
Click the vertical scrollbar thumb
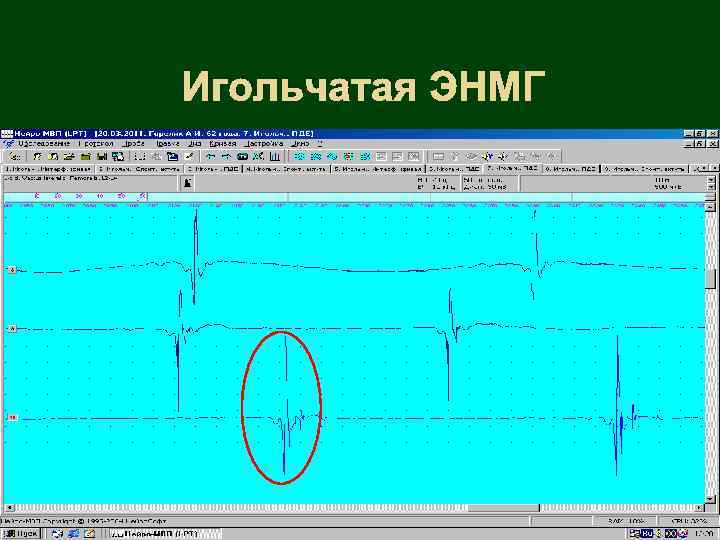click(x=710, y=280)
